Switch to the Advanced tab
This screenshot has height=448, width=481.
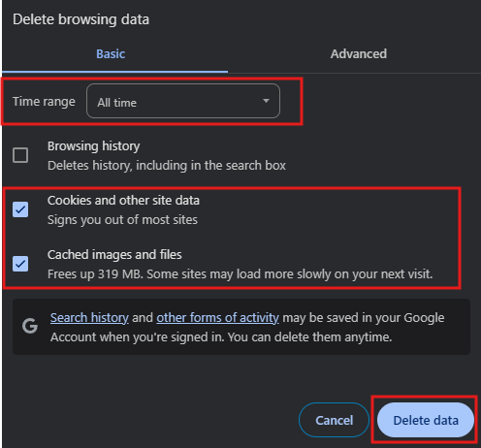pos(359,54)
